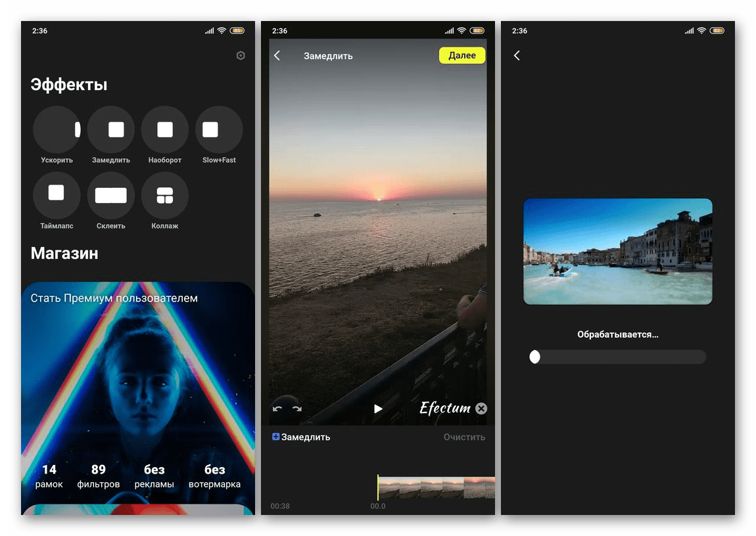The image size is (756, 536).
Task: Tap the Магазин section heading
Action: point(64,254)
